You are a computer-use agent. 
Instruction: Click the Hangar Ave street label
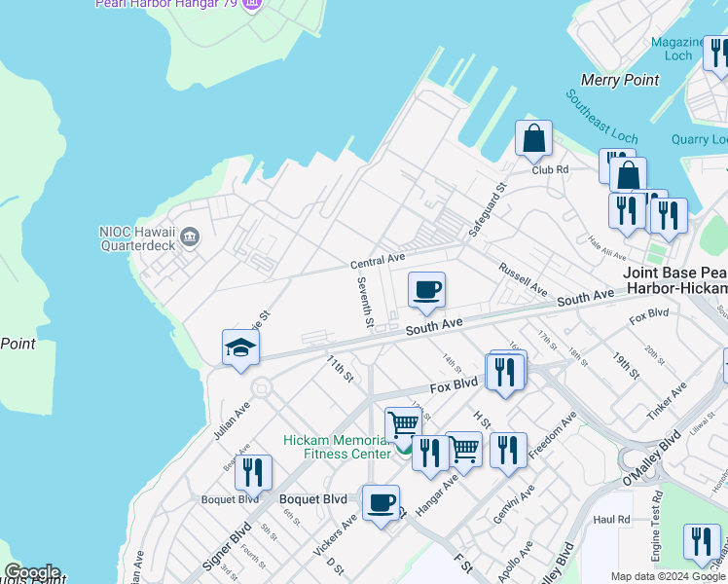point(436,495)
